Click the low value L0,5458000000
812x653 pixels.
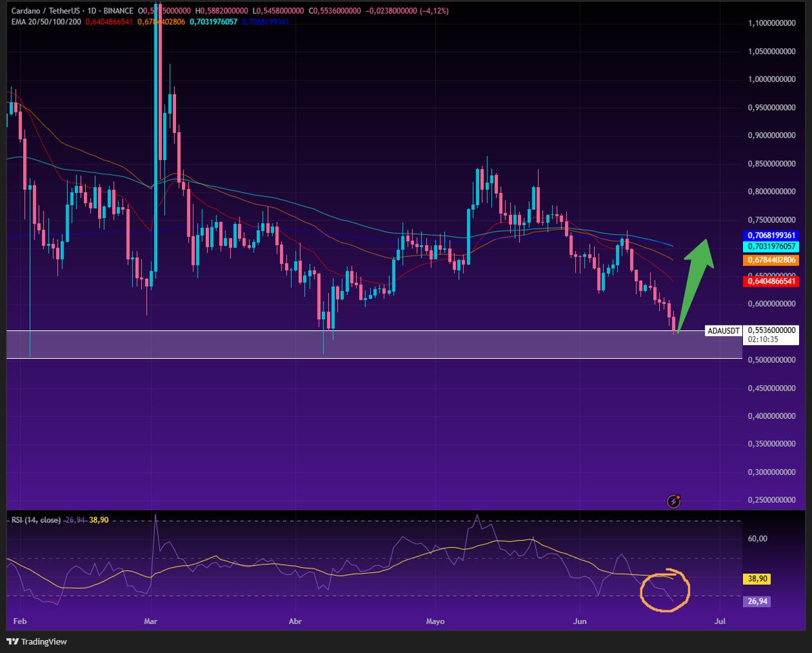277,12
